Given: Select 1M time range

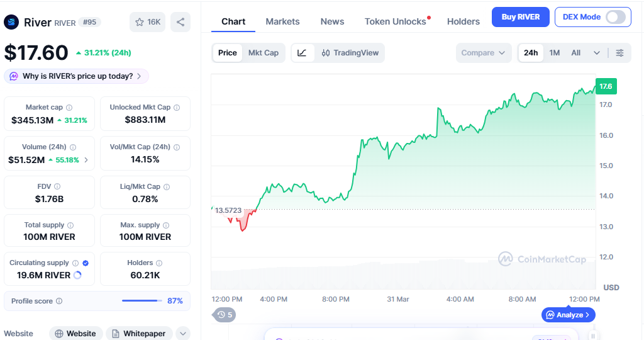Looking at the screenshot, I should click(x=555, y=53).
